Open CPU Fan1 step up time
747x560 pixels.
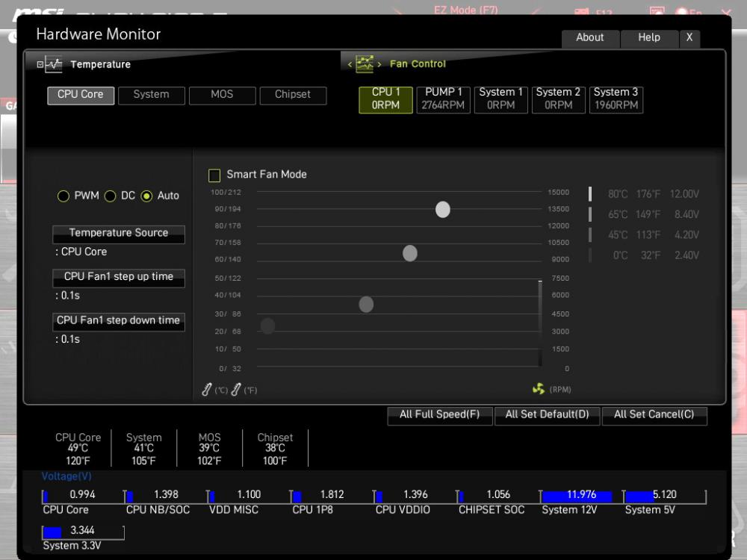coord(119,278)
